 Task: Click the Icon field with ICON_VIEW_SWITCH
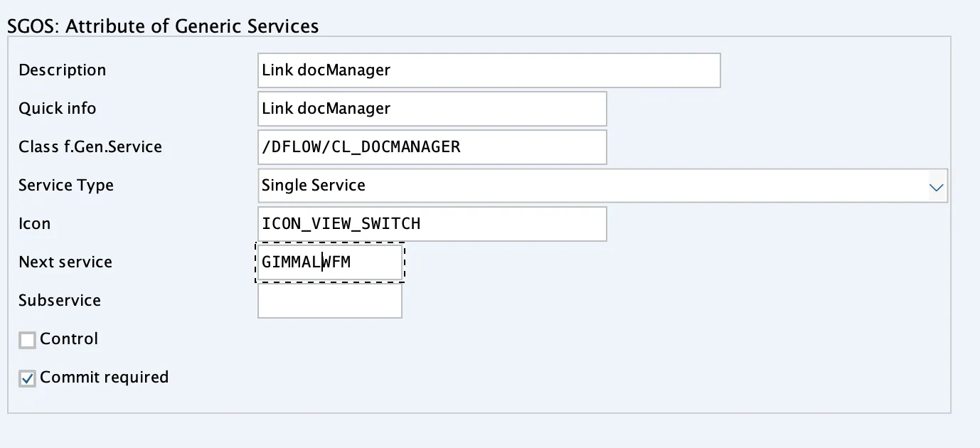click(x=432, y=224)
